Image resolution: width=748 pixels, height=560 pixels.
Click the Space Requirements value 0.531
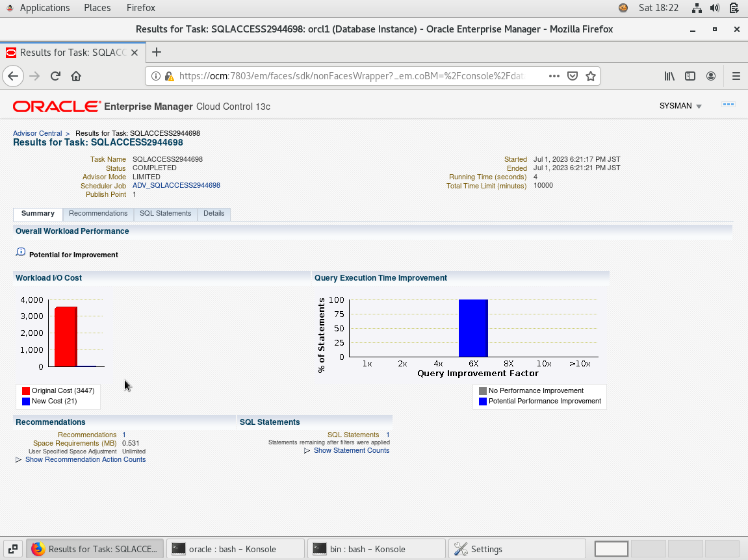point(131,444)
